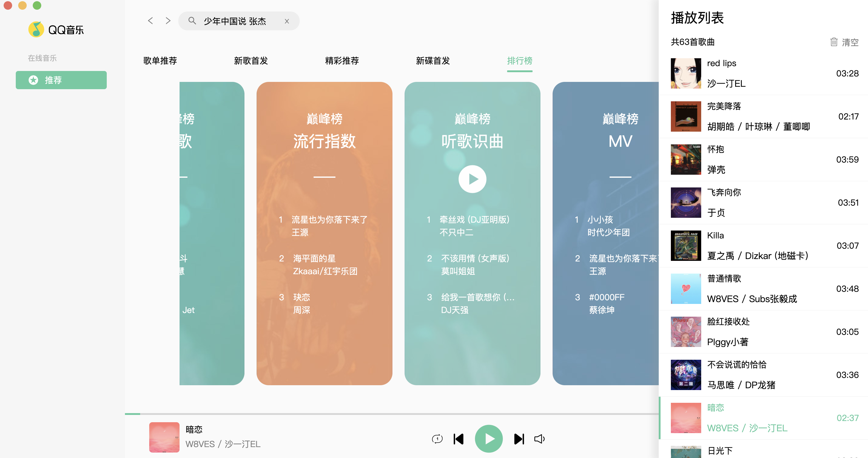Select 推荐 in the sidebar

[61, 80]
